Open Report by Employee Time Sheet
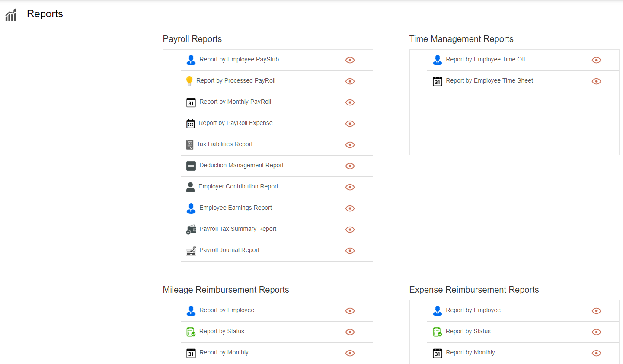Viewport: 623px width, 364px height. (489, 81)
